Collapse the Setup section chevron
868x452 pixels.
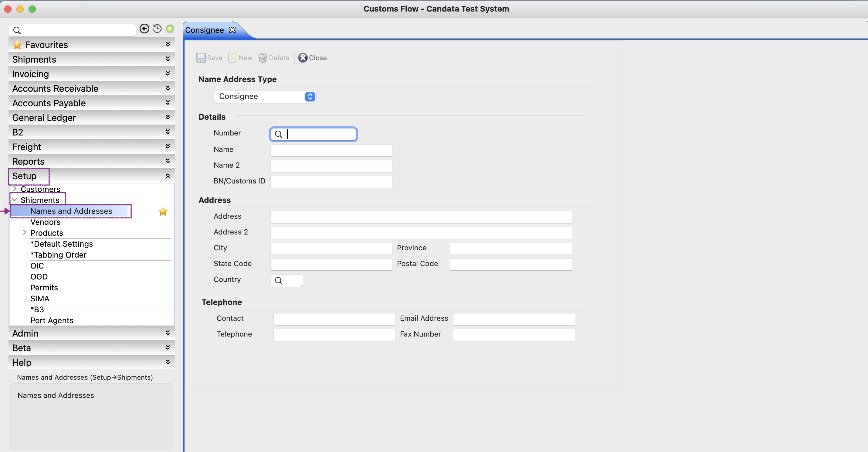[168, 176]
